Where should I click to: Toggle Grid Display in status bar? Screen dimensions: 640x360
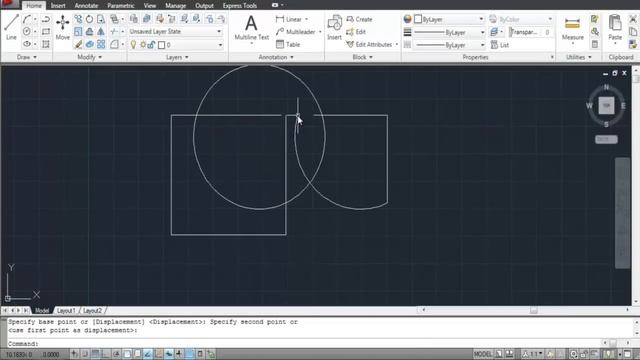tap(95, 354)
